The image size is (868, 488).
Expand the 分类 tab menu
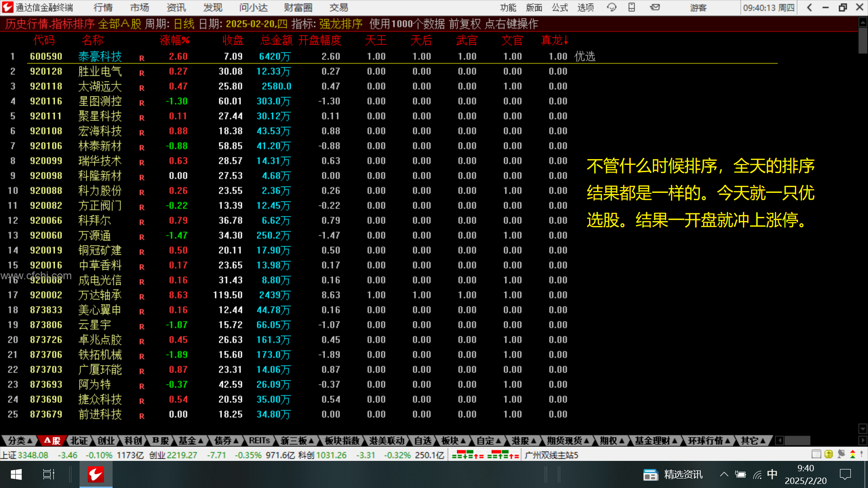coord(20,441)
